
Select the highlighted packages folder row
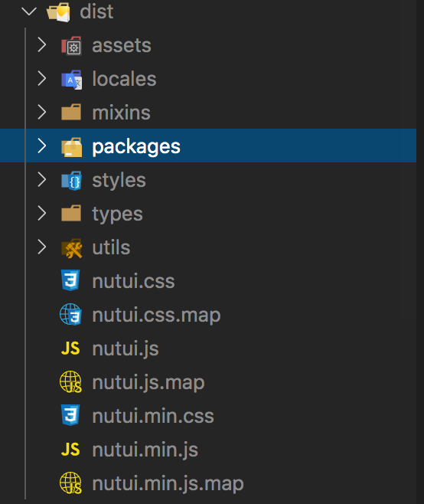pos(208,146)
